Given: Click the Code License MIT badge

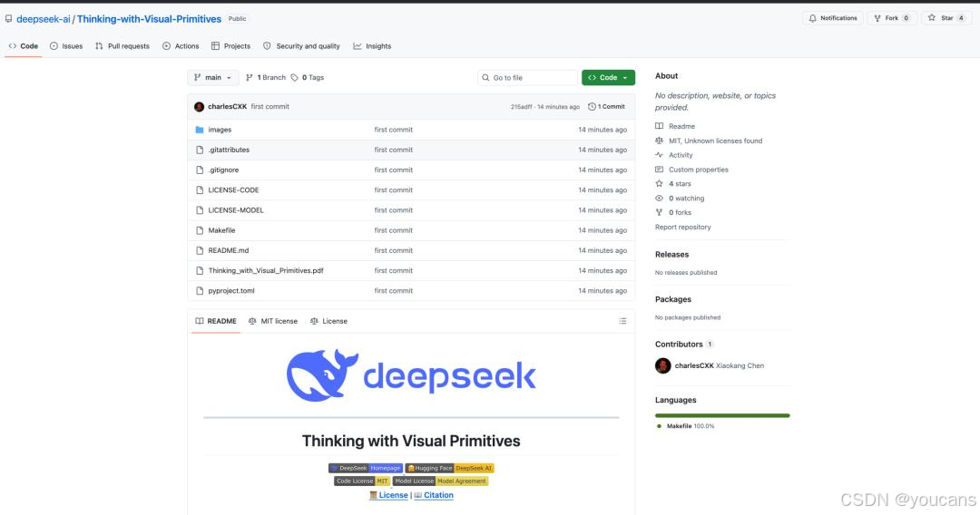Looking at the screenshot, I should click(x=362, y=481).
